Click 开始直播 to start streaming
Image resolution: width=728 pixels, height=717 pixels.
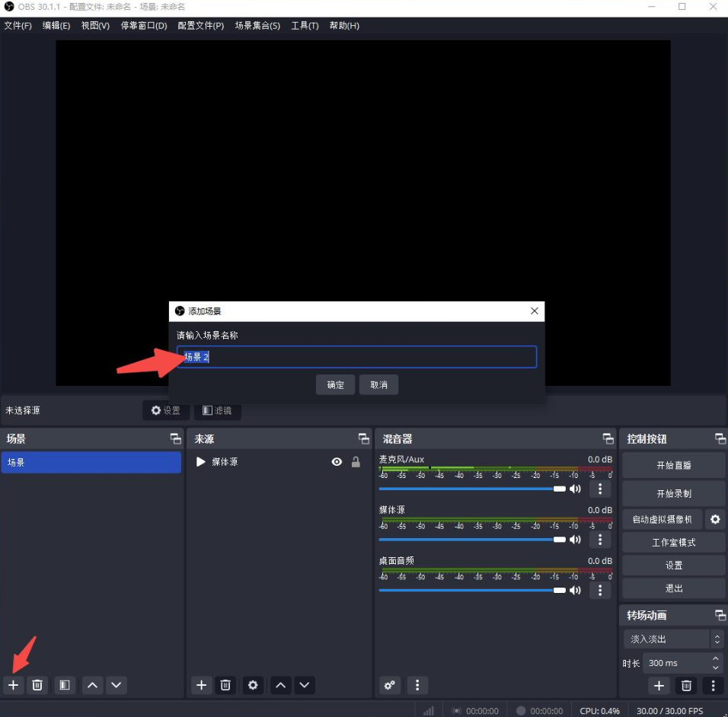(x=674, y=466)
